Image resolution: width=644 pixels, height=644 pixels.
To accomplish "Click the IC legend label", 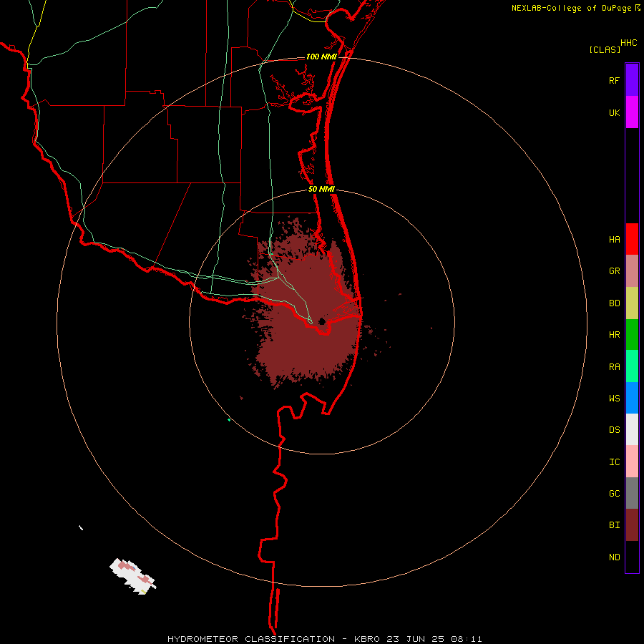I will (x=614, y=462).
